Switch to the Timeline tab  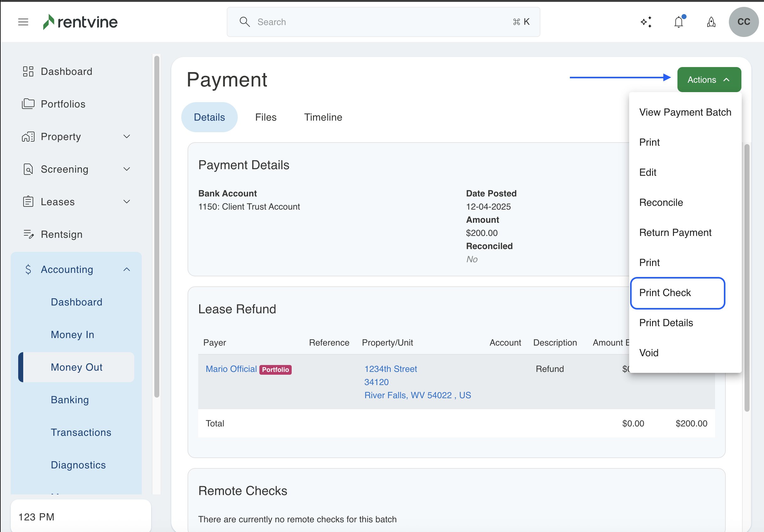point(323,117)
